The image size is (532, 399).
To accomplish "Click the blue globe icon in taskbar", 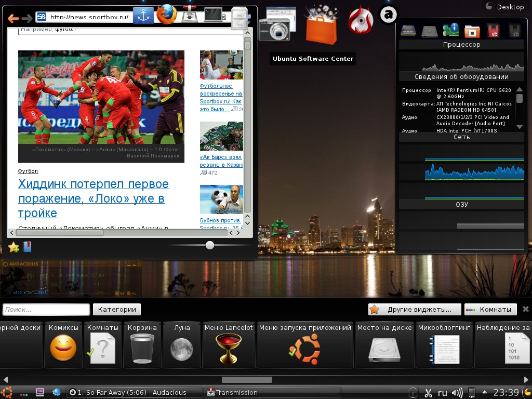I will [x=56, y=393].
